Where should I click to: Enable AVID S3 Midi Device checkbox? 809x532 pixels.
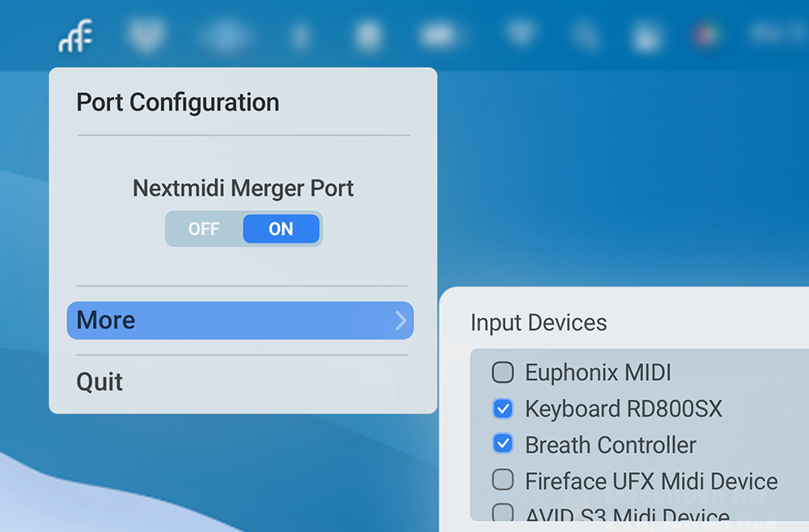pyautogui.click(x=502, y=513)
